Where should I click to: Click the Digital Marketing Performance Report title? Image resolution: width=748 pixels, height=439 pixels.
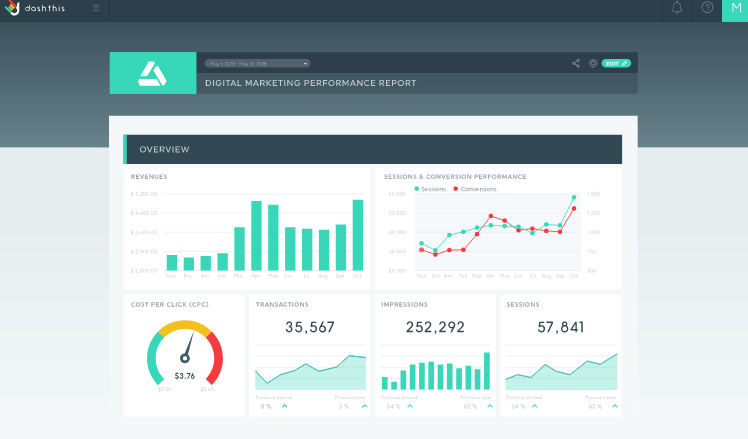(x=311, y=83)
